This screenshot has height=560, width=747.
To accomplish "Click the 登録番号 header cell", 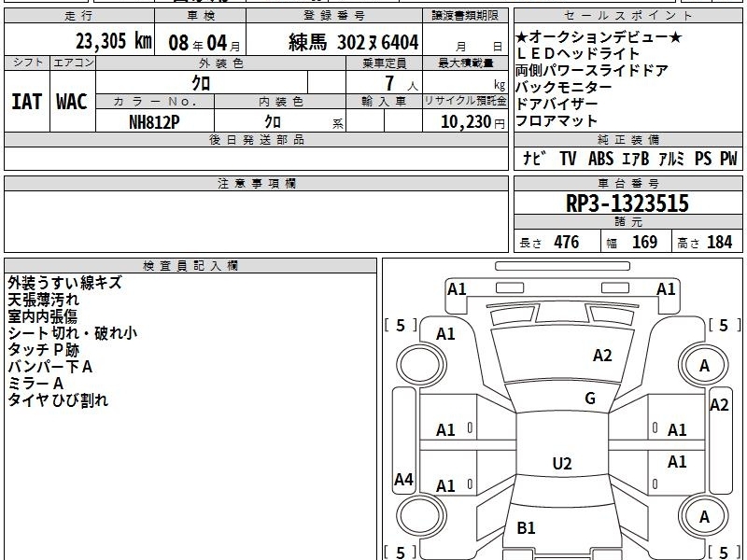I will 334,16.
